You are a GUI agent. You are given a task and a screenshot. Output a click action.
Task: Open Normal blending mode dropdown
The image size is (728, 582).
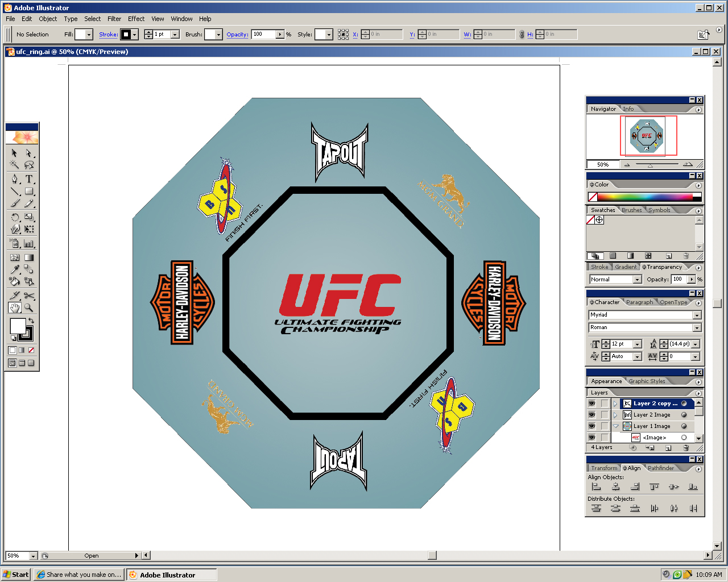click(637, 279)
